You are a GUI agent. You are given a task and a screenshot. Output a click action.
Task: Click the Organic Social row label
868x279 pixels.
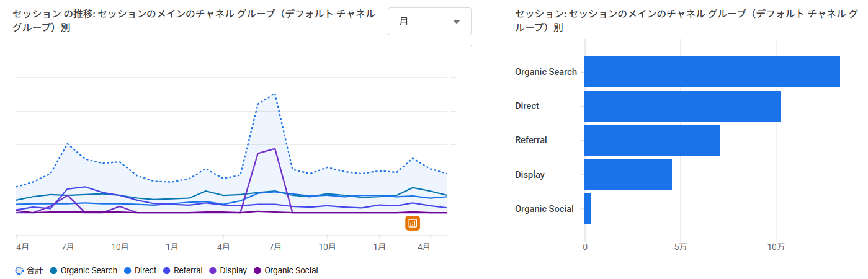544,209
